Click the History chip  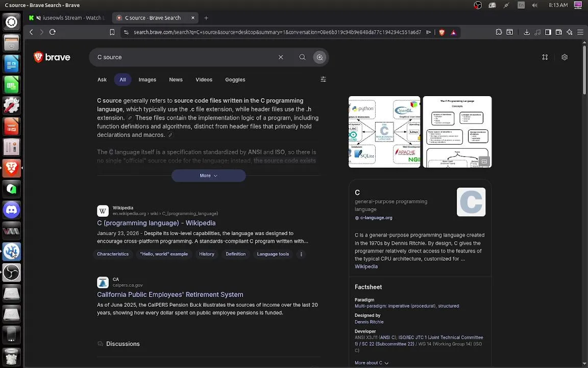[x=207, y=254]
